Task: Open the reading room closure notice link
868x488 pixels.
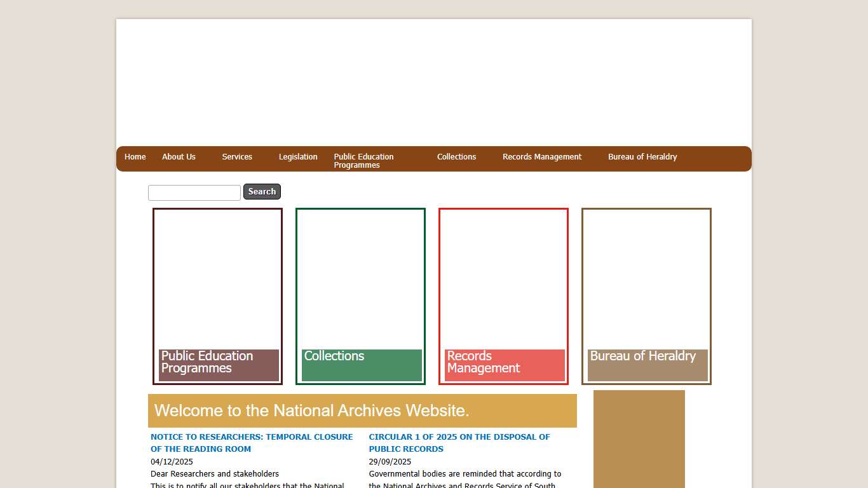Action: click(x=252, y=443)
